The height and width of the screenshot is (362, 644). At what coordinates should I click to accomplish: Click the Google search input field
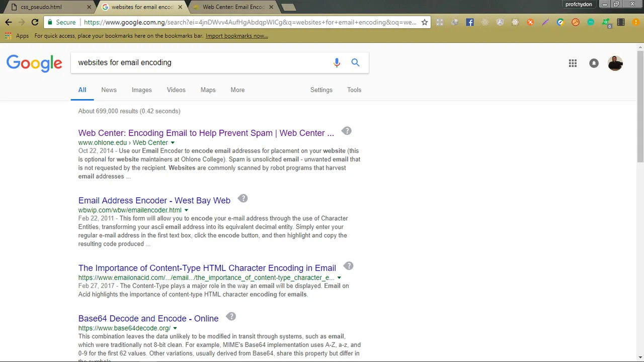[x=201, y=62]
